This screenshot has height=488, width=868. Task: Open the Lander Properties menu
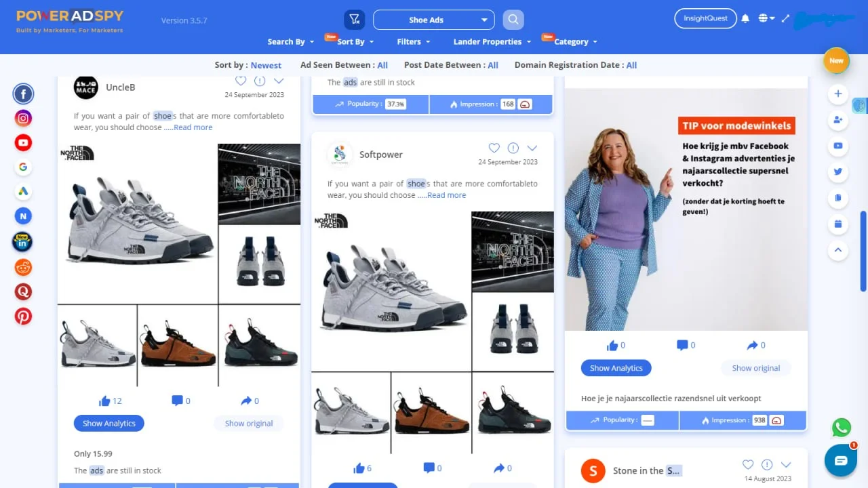coord(492,42)
